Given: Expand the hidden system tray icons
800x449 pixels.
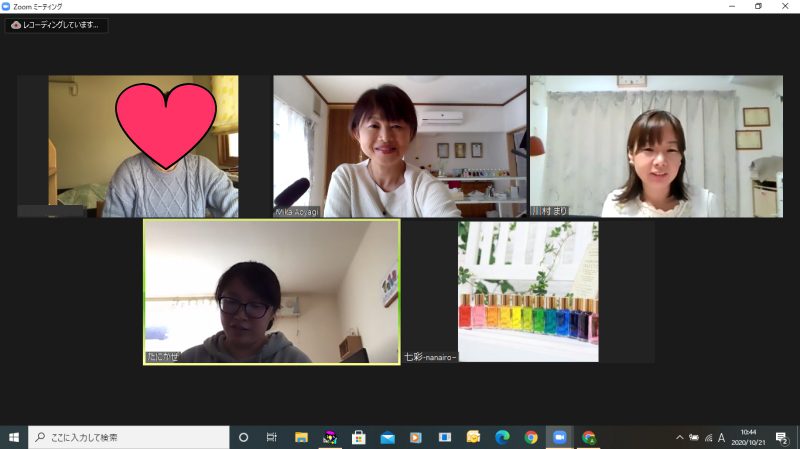Looking at the screenshot, I should [680, 437].
